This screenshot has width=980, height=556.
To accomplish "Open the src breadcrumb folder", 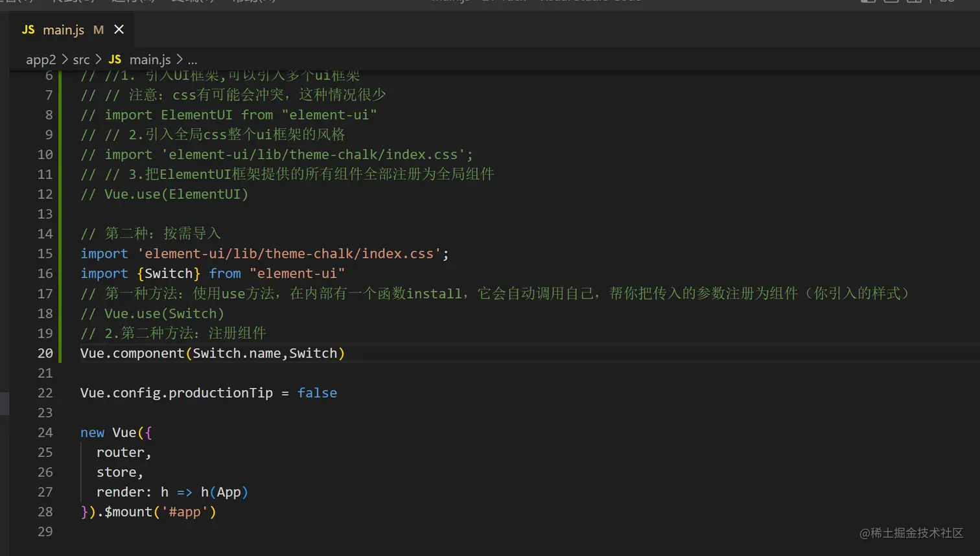I will [81, 60].
